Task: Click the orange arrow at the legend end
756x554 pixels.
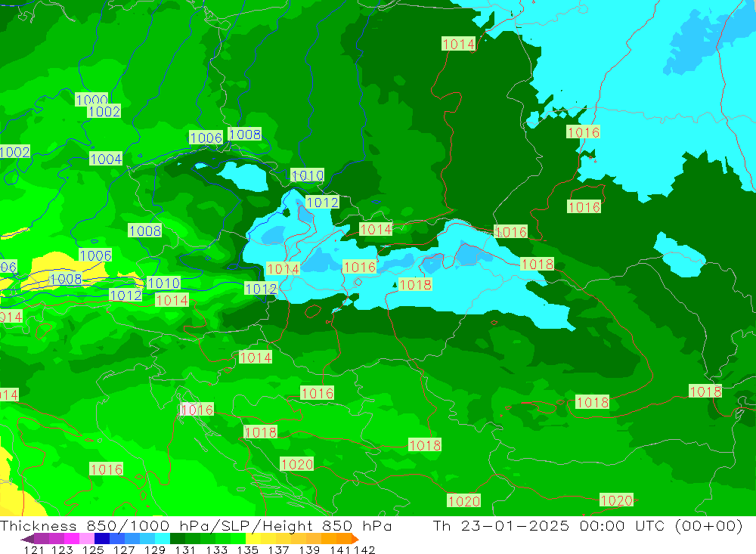Action: click(355, 539)
